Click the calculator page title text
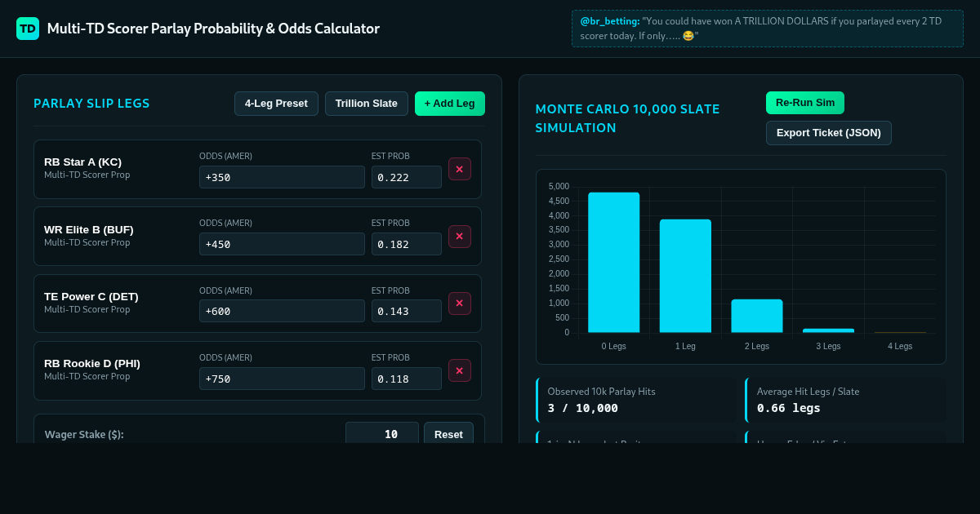 (x=213, y=29)
